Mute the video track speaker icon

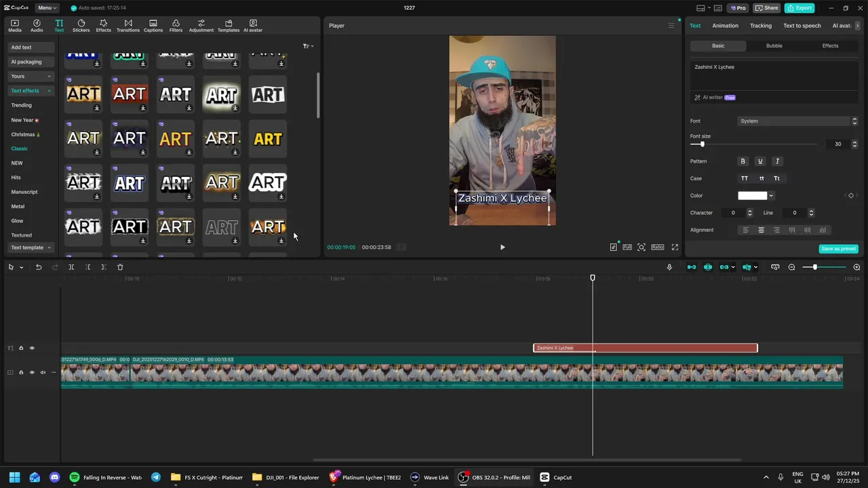coord(43,372)
